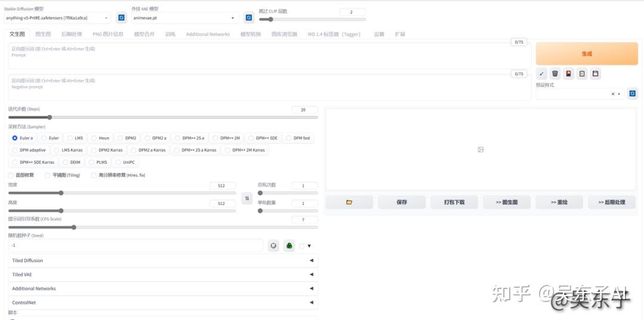Open the preset styles dropdown

click(580, 94)
